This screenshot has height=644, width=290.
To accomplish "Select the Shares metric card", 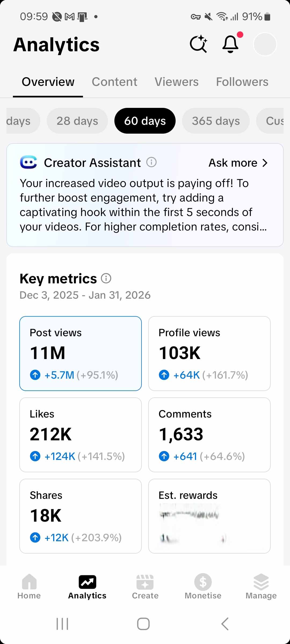I will click(81, 516).
